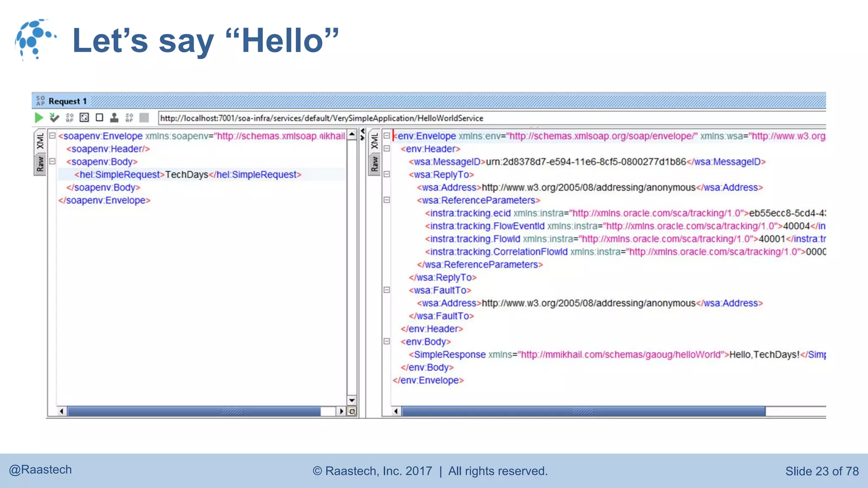Collapse the env:Body node in response
Screen dimensions: 868x488
387,341
